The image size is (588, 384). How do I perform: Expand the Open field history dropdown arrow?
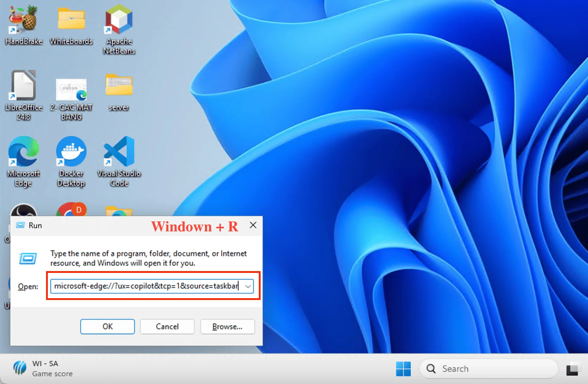[248, 286]
